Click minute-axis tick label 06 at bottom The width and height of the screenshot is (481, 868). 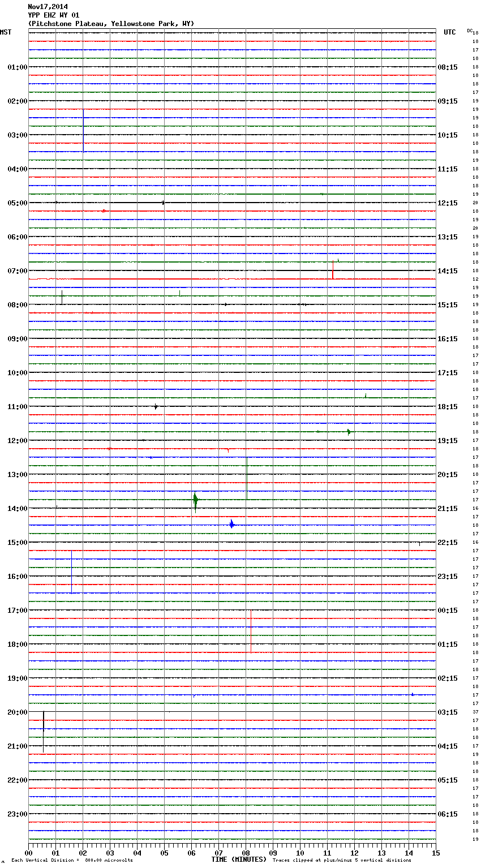point(191,853)
